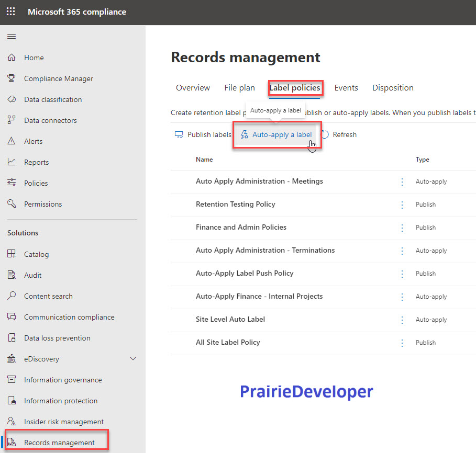
Task: Sort by the Name column header
Action: [x=204, y=159]
